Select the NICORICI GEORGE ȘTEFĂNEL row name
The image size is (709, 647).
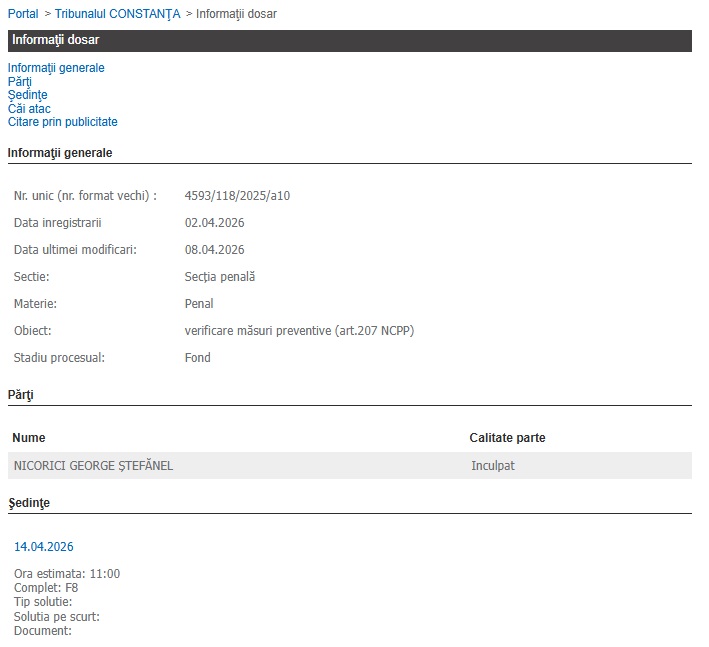click(x=93, y=465)
